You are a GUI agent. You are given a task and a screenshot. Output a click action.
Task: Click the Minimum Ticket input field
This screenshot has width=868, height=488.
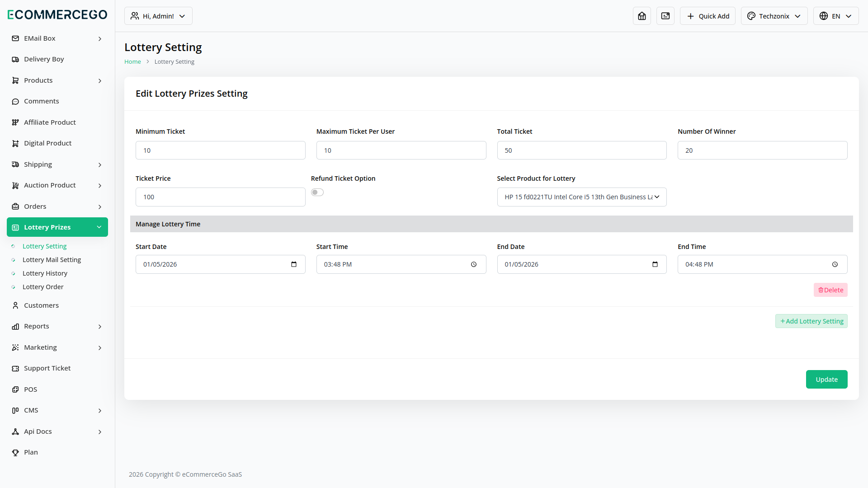point(220,150)
